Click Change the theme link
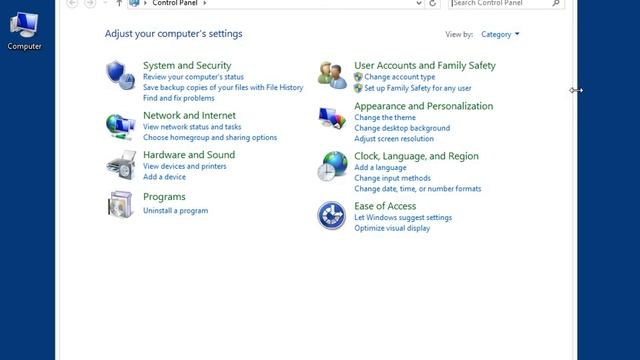This screenshot has width=640, height=360. click(385, 117)
